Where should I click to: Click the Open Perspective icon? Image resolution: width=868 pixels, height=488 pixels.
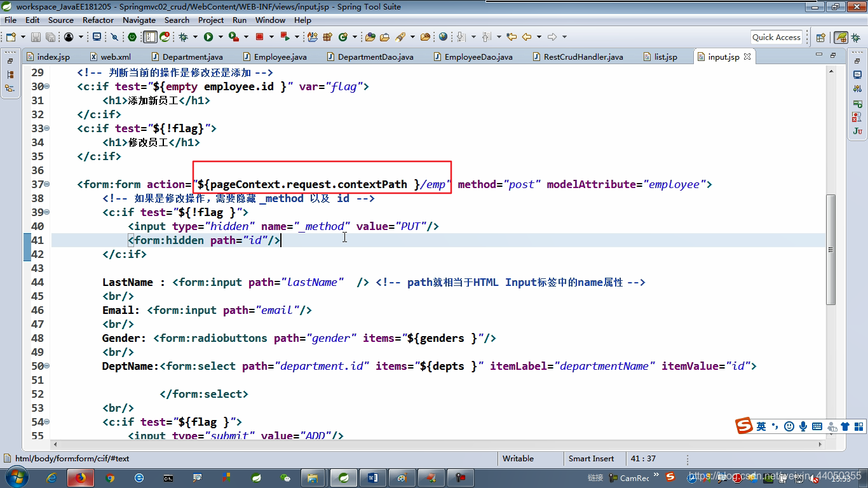click(x=820, y=37)
